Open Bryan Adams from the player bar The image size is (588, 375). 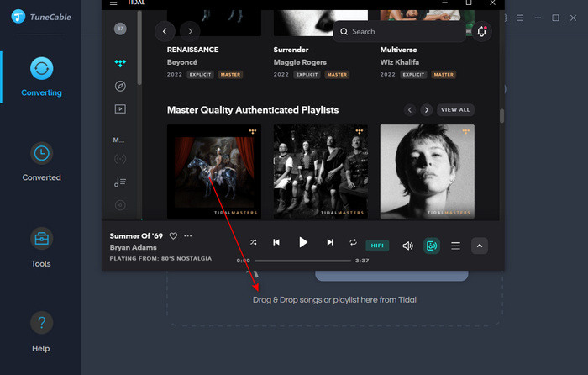coord(133,248)
